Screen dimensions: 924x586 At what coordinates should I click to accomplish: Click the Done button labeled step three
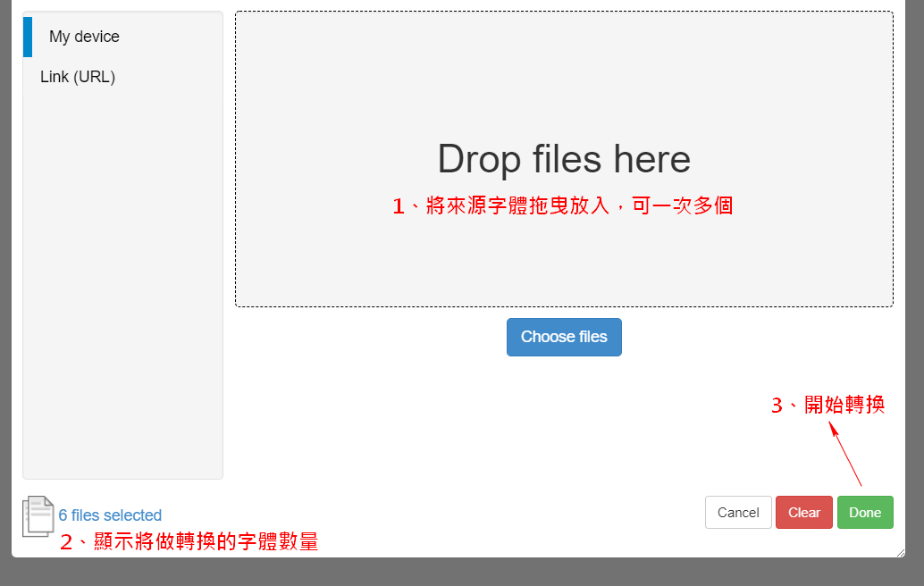click(865, 512)
